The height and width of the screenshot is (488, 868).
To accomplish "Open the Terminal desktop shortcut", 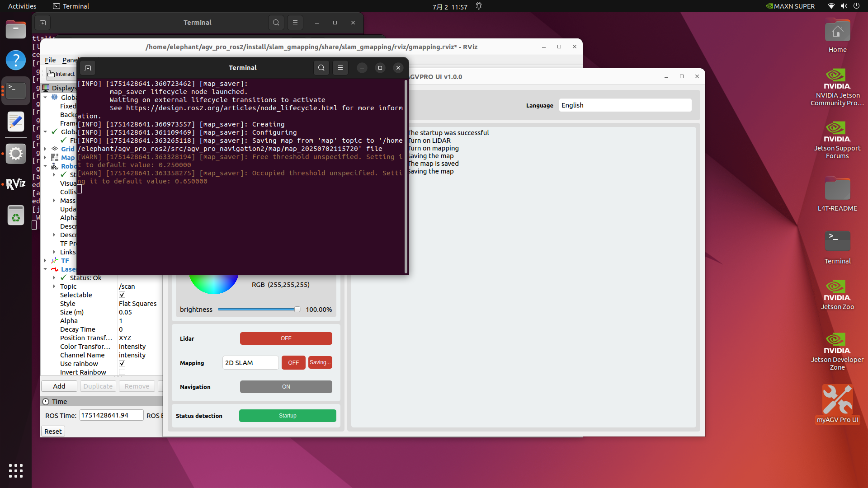I will 837,247.
